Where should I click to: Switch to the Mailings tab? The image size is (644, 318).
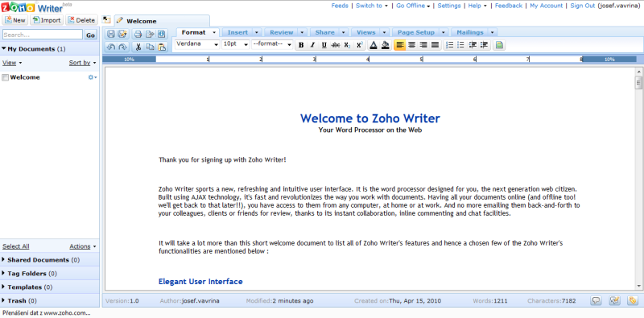470,32
